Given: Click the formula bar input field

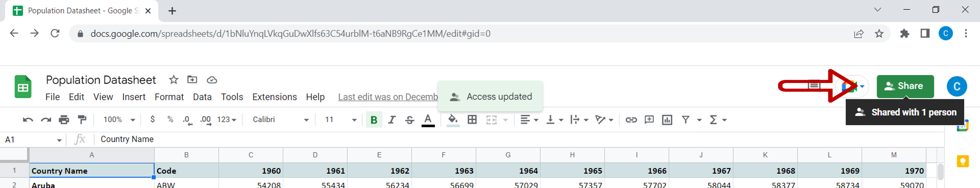Looking at the screenshot, I should [494, 139].
